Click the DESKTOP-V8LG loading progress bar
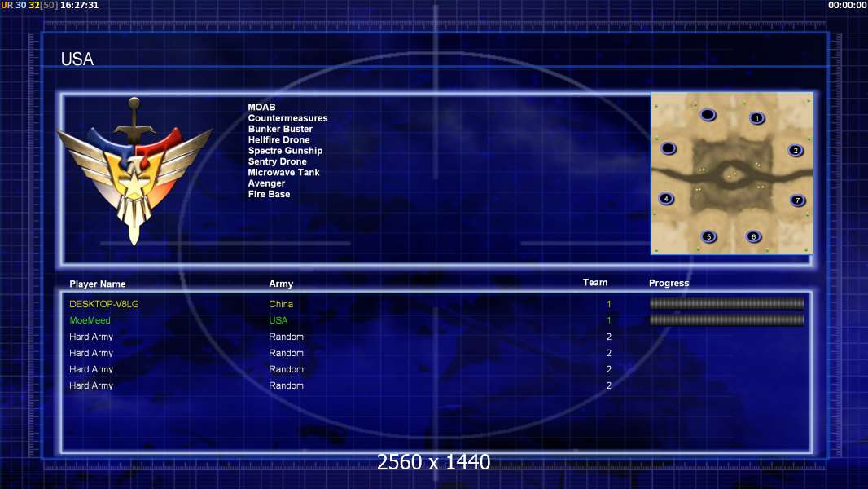Viewport: 868px width, 489px height. click(x=726, y=303)
